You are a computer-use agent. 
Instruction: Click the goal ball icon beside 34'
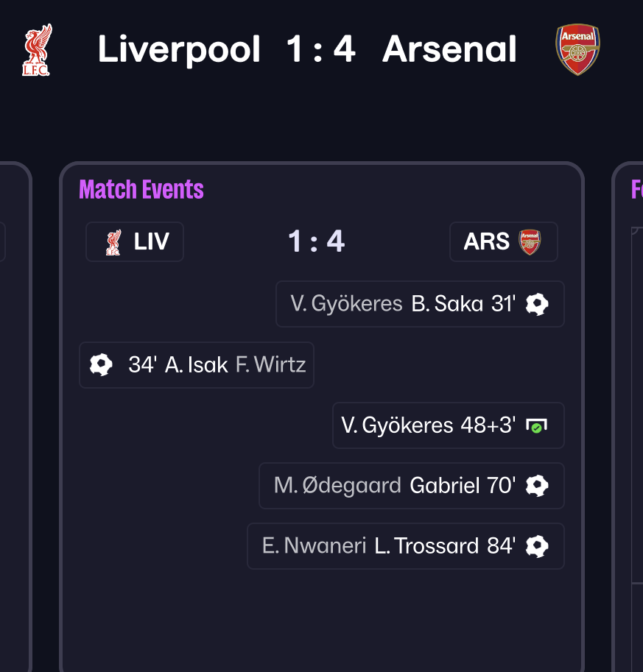101,364
